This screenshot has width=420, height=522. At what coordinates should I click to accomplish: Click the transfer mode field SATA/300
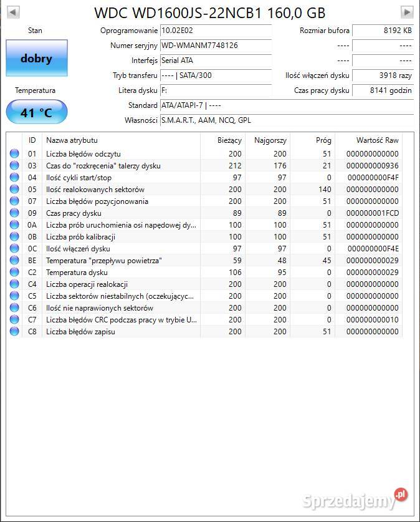(216, 75)
